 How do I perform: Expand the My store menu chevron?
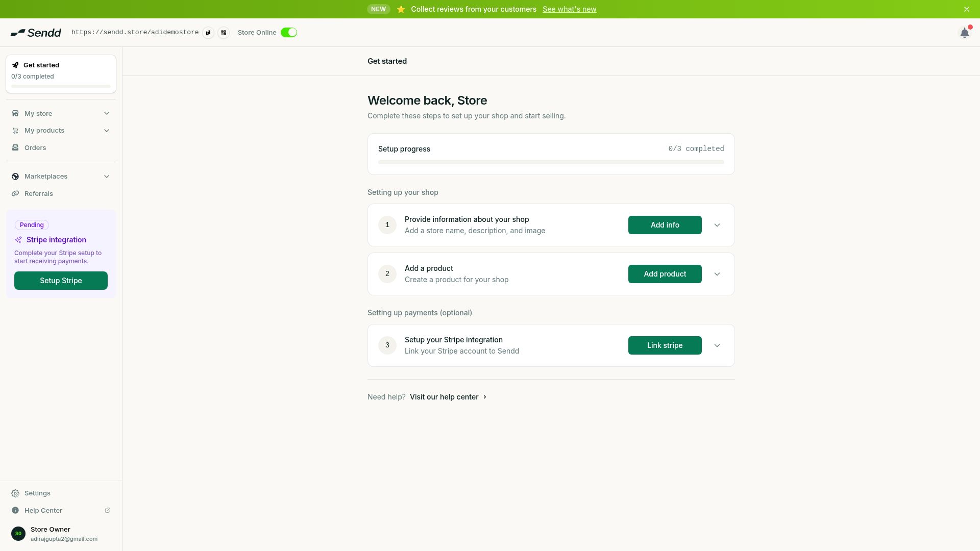click(107, 114)
